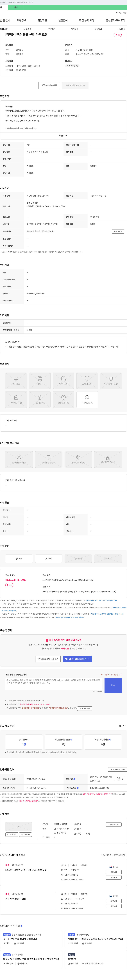Click 요약보기 for the D-7 posting
The width and height of the screenshot is (127, 980).
point(113,872)
